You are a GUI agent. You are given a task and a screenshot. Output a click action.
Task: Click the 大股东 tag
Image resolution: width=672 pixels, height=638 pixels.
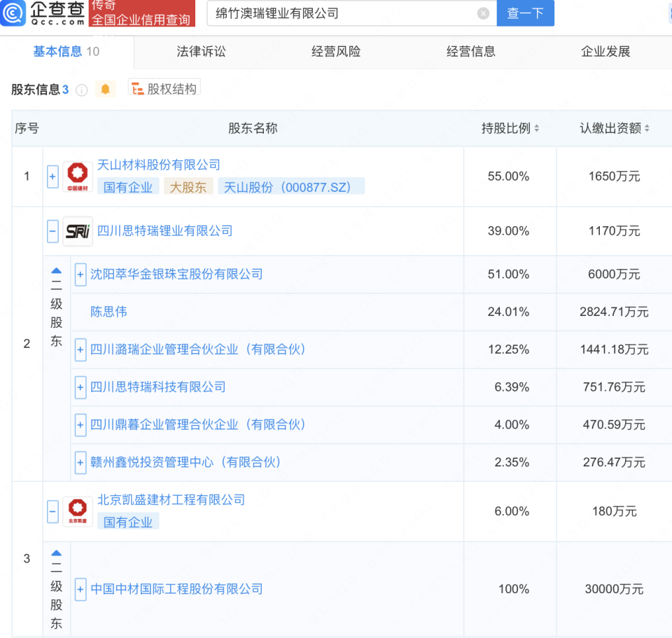(188, 187)
